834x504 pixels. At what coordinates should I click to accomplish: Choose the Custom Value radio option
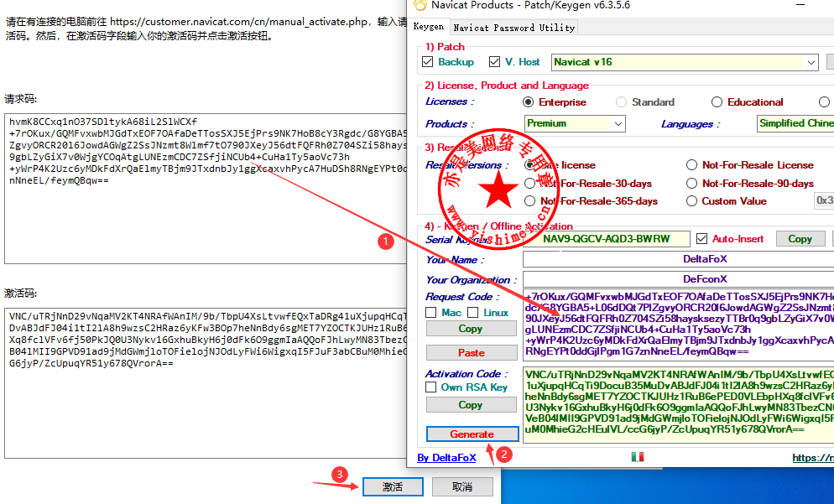tap(691, 201)
